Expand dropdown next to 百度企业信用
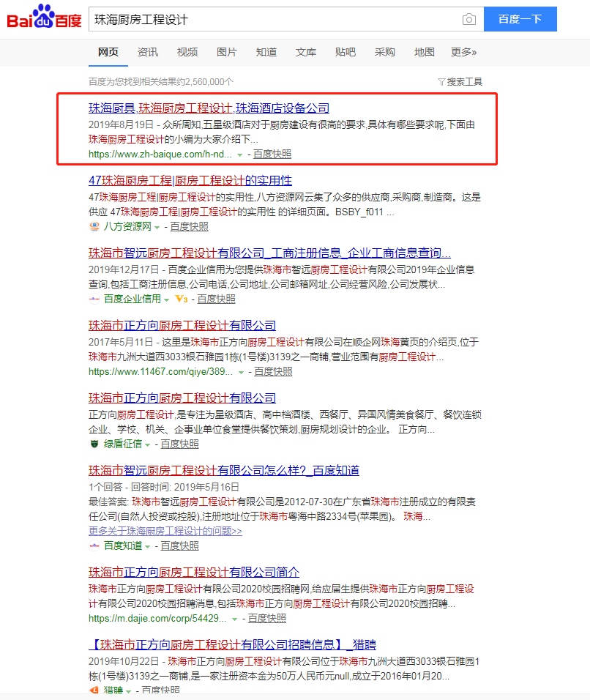Image resolution: width=590 pixels, height=700 pixels. (x=166, y=299)
